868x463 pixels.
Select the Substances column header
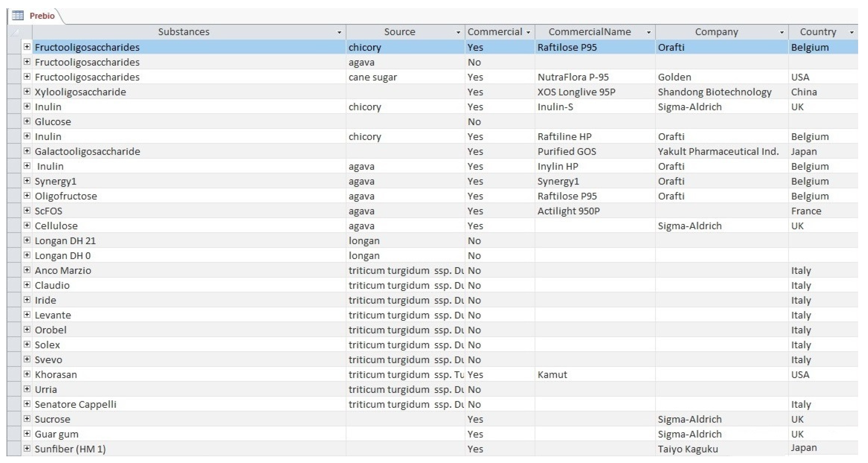[184, 32]
